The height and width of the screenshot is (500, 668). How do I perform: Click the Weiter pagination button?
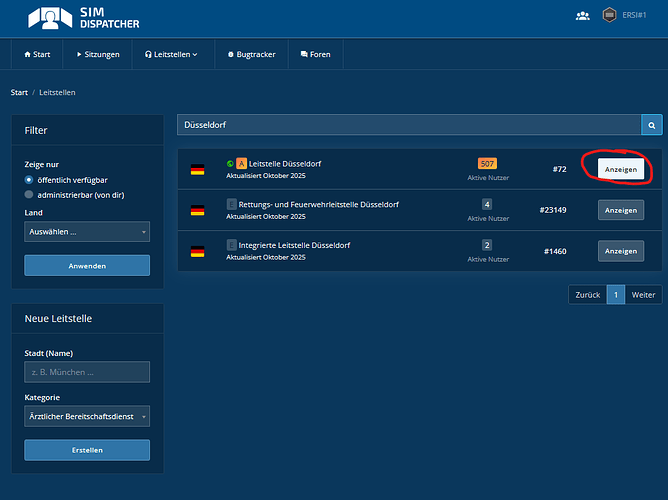643,295
